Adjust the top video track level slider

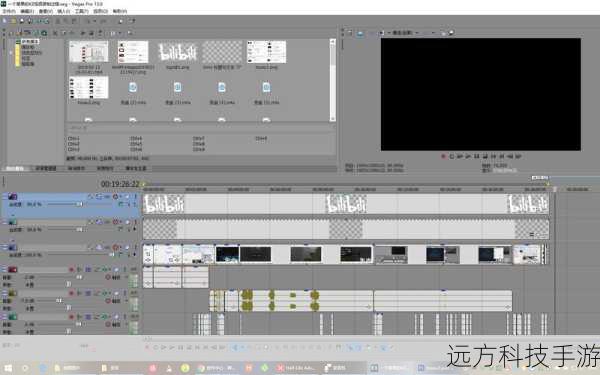tap(65, 204)
